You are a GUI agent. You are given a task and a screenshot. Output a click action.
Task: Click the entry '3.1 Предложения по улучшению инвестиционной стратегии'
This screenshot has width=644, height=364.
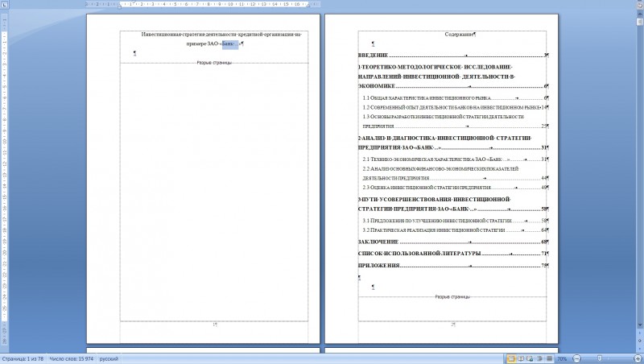click(x=455, y=221)
